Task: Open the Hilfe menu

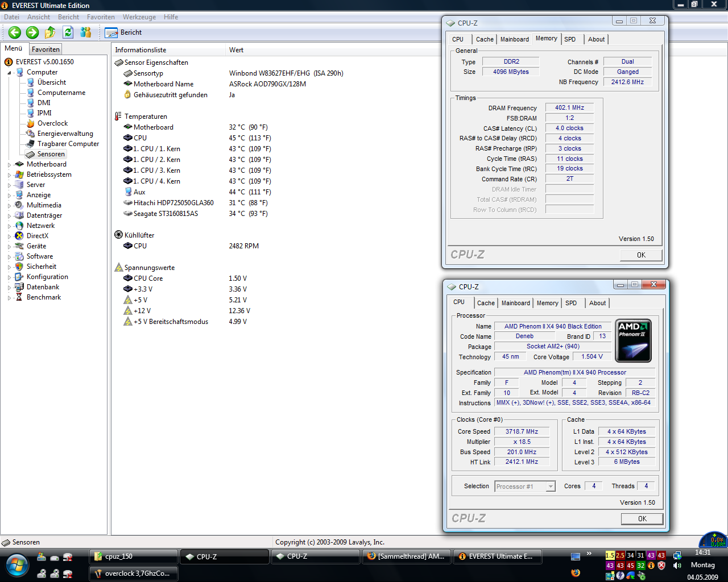Action: point(171,17)
